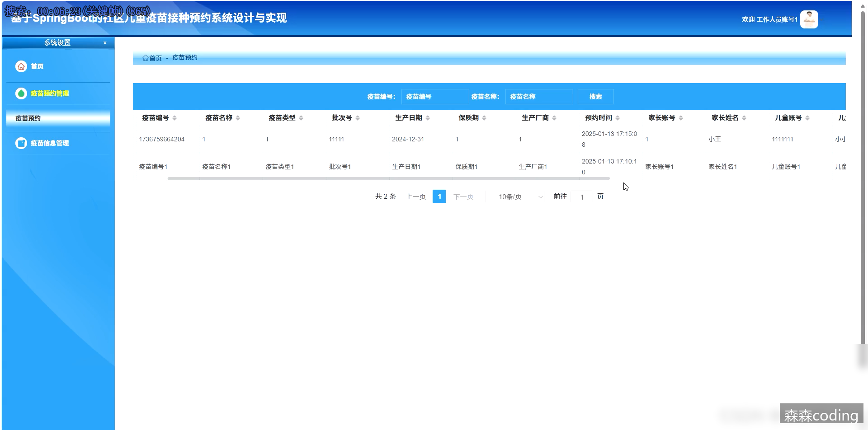Click the breadcrumb home icon
Viewport: 868px width, 430px height.
146,58
